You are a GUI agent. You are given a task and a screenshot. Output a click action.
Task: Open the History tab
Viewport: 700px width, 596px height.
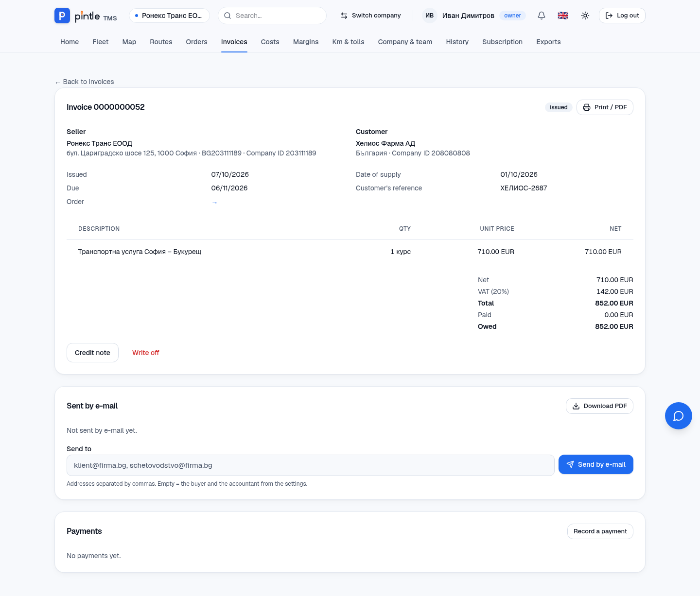pos(457,42)
